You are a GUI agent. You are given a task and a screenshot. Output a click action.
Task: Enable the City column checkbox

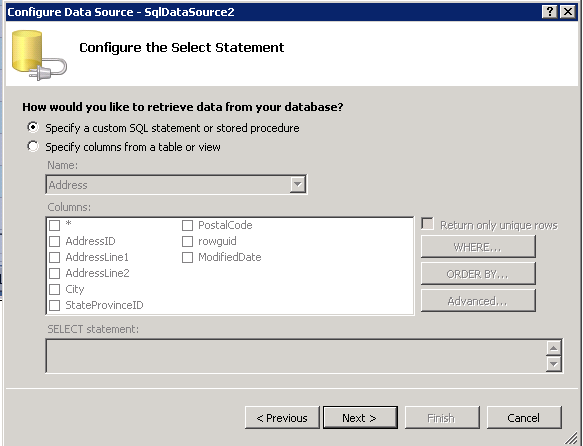(x=55, y=289)
